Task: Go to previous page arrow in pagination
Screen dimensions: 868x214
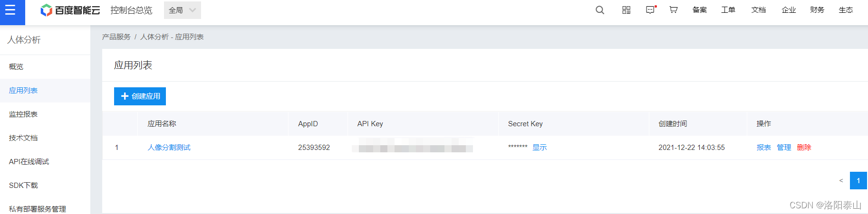Action: [x=841, y=181]
